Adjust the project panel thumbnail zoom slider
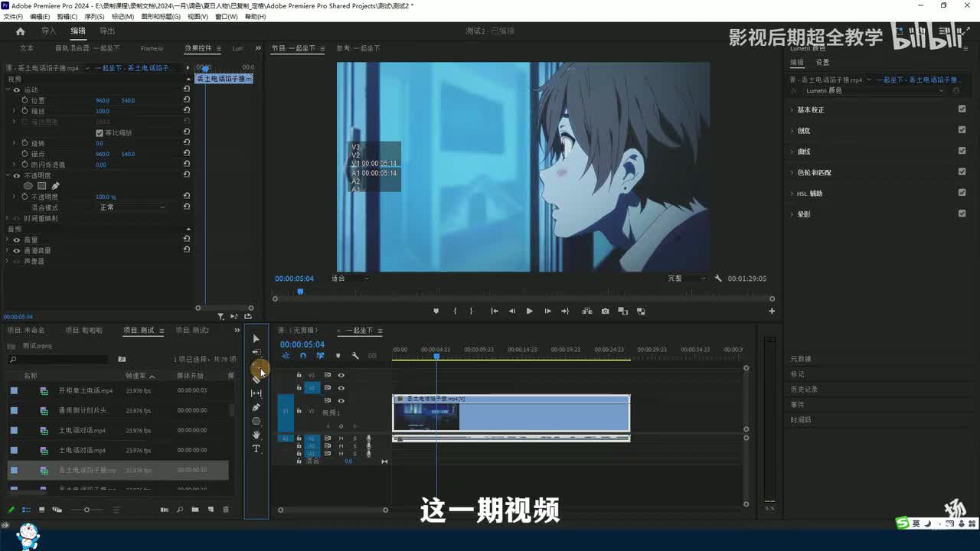980x551 pixels. pos(87,510)
